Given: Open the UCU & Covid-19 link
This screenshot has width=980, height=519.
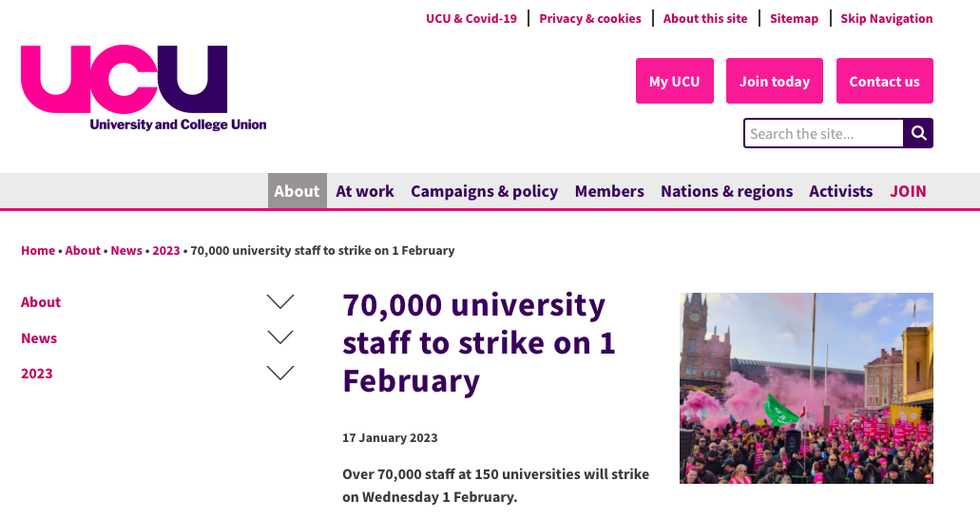Looking at the screenshot, I should [471, 19].
